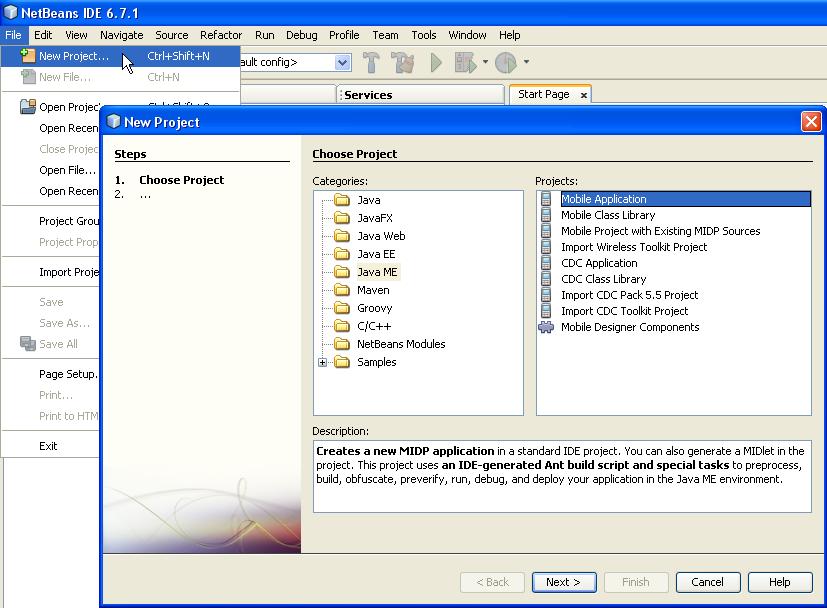The width and height of the screenshot is (827, 608).
Task: Click Import CDC Pack 5.5 Project icon
Action: (546, 295)
